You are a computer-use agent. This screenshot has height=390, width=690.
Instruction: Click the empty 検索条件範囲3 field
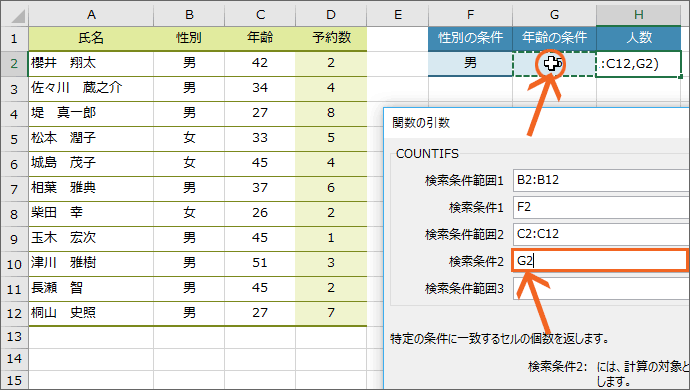pyautogui.click(x=601, y=288)
